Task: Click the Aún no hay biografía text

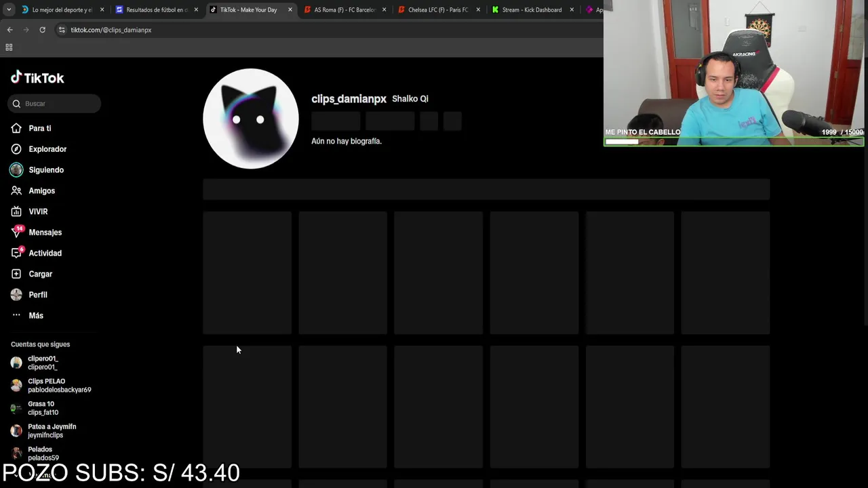Action: pos(347,141)
